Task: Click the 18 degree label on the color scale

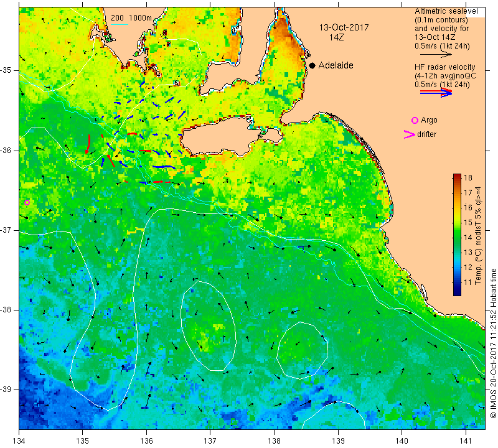Action: click(468, 177)
